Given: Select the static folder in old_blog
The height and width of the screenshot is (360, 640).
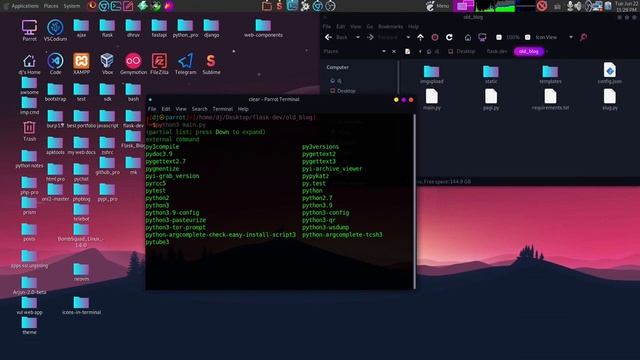Looking at the screenshot, I should point(491,74).
